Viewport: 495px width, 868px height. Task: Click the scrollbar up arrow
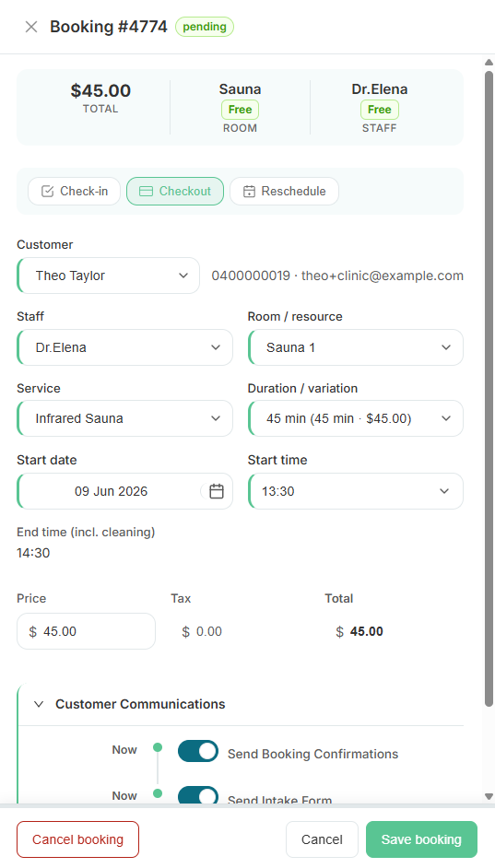[489, 63]
